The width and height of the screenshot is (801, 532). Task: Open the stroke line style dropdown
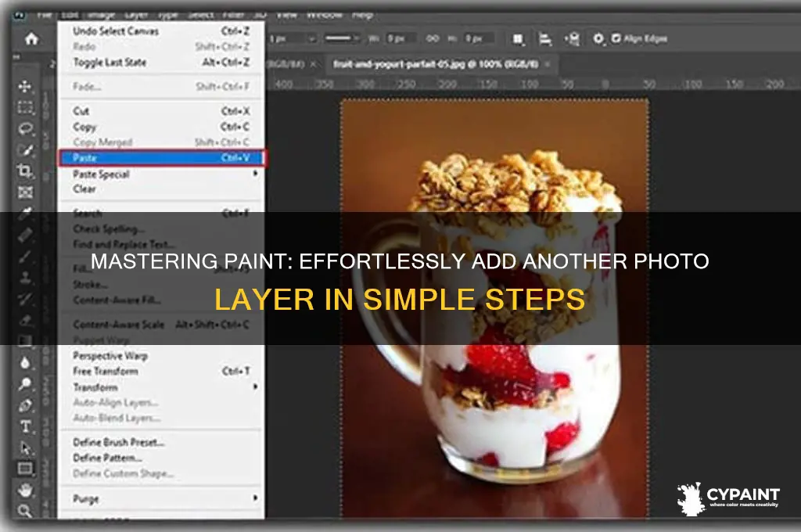(342, 38)
